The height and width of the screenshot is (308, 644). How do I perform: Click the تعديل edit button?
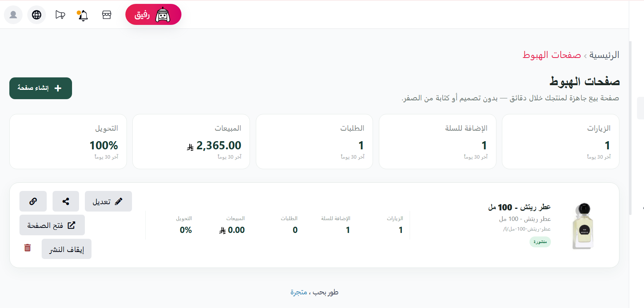click(x=108, y=201)
